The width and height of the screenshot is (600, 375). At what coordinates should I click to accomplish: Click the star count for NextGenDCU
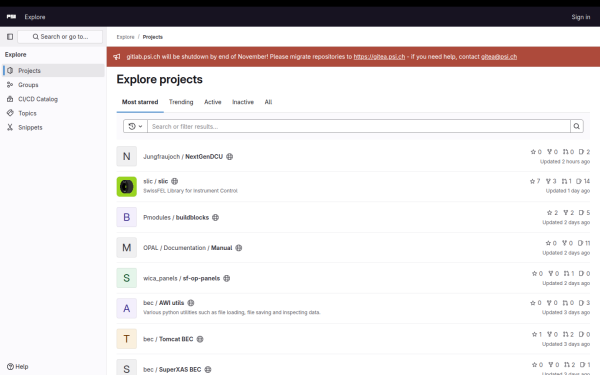click(536, 152)
